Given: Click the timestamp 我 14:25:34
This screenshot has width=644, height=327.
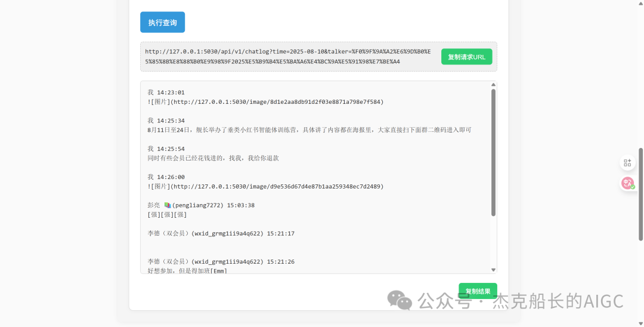Looking at the screenshot, I should pos(166,121).
